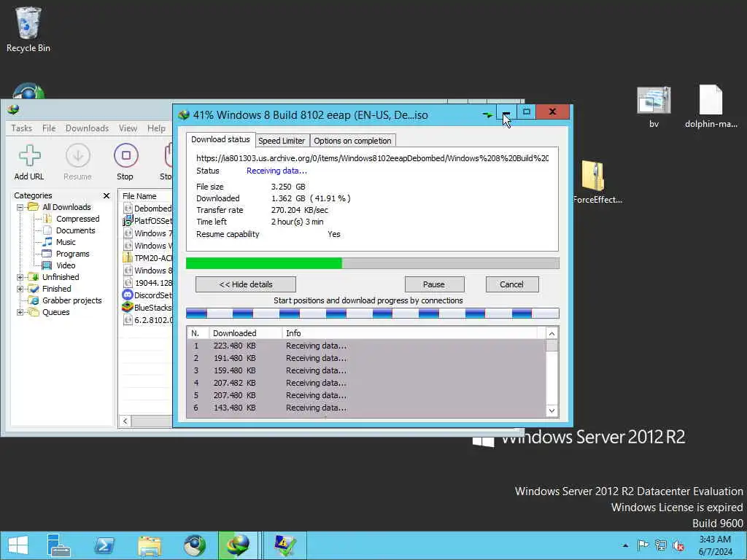
Task: Switch to the Download status tab
Action: (220, 139)
